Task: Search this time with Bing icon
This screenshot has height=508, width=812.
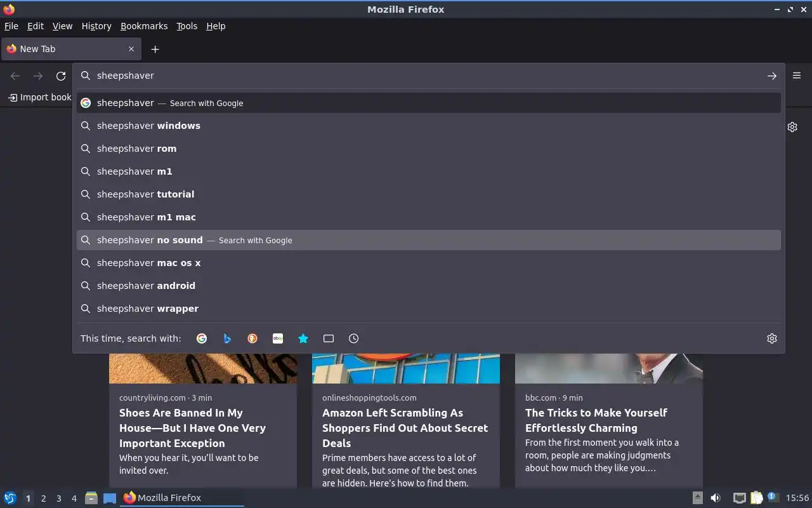Action: tap(227, 338)
